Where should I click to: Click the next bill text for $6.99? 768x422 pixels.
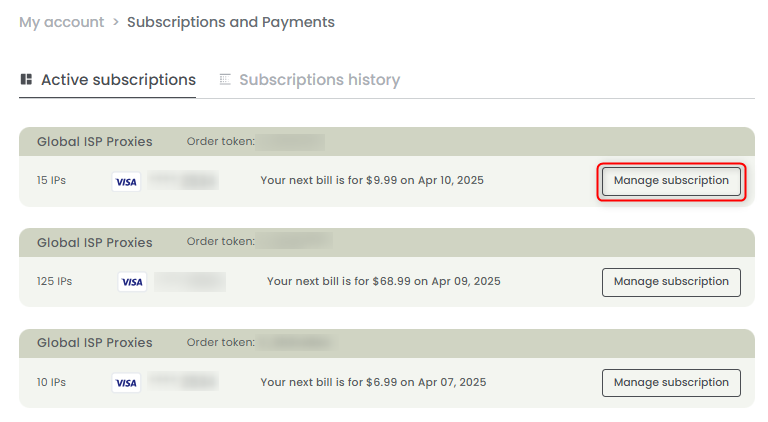(x=373, y=382)
